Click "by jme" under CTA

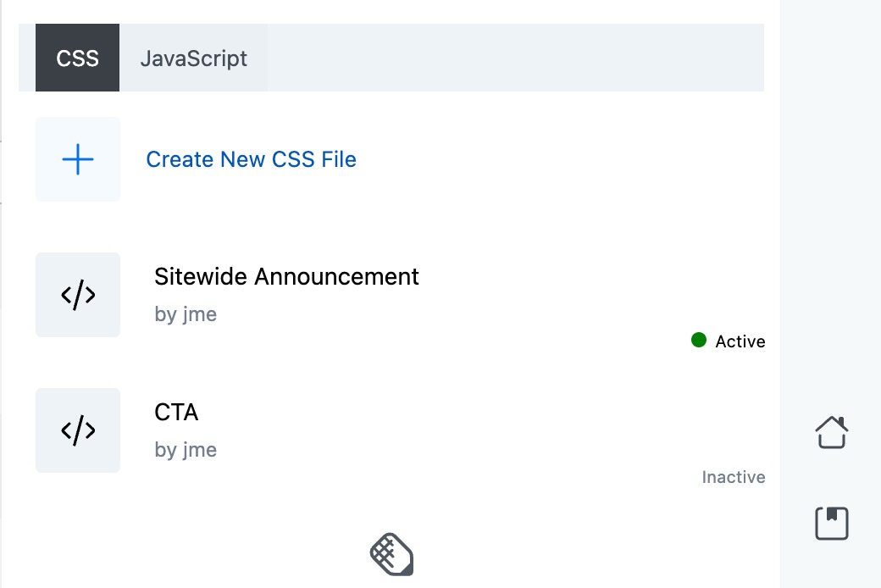186,450
